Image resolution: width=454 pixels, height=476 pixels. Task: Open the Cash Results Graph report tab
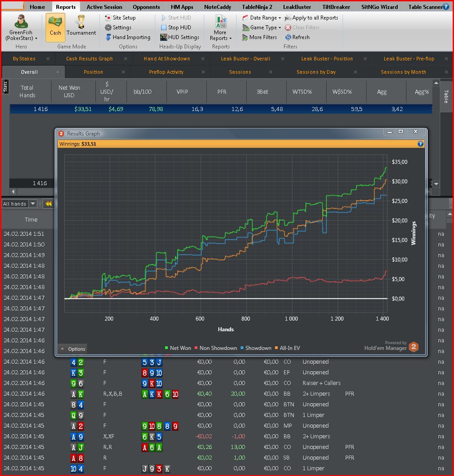point(89,59)
